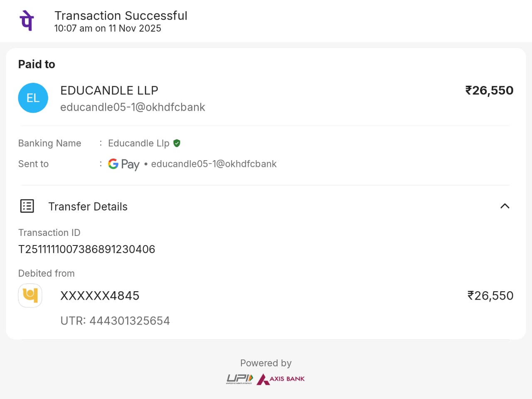This screenshot has height=399, width=532.
Task: Click the debited ₹26,550 amount
Action: tap(490, 296)
